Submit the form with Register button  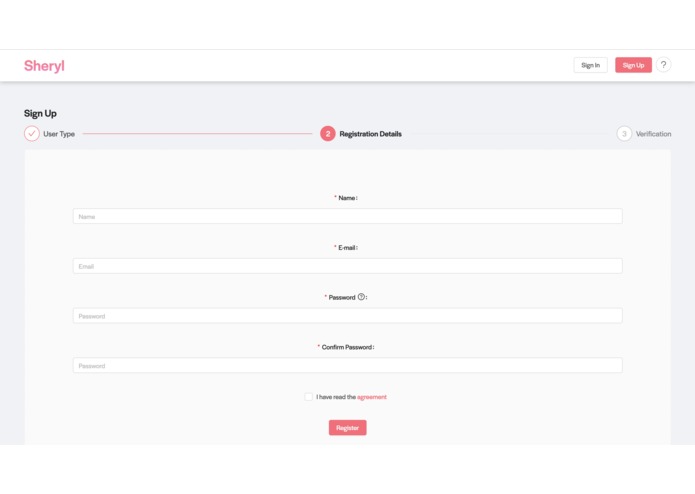(x=348, y=428)
